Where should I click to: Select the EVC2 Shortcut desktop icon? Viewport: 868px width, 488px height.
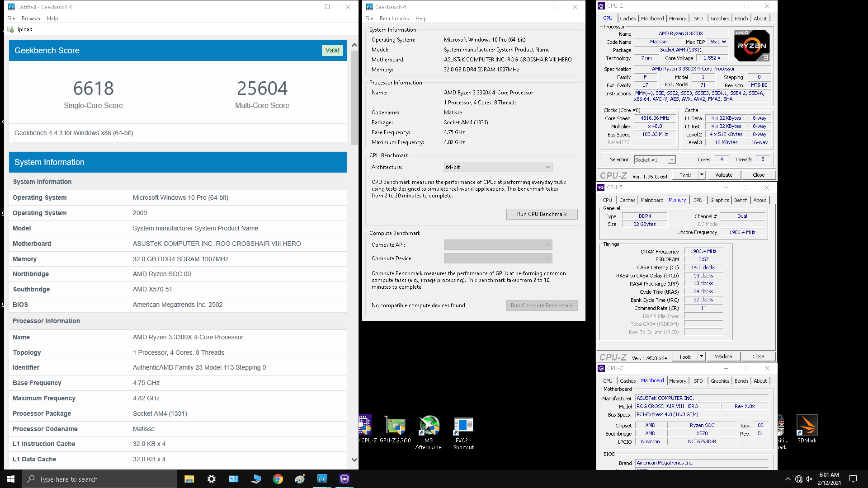(x=463, y=432)
